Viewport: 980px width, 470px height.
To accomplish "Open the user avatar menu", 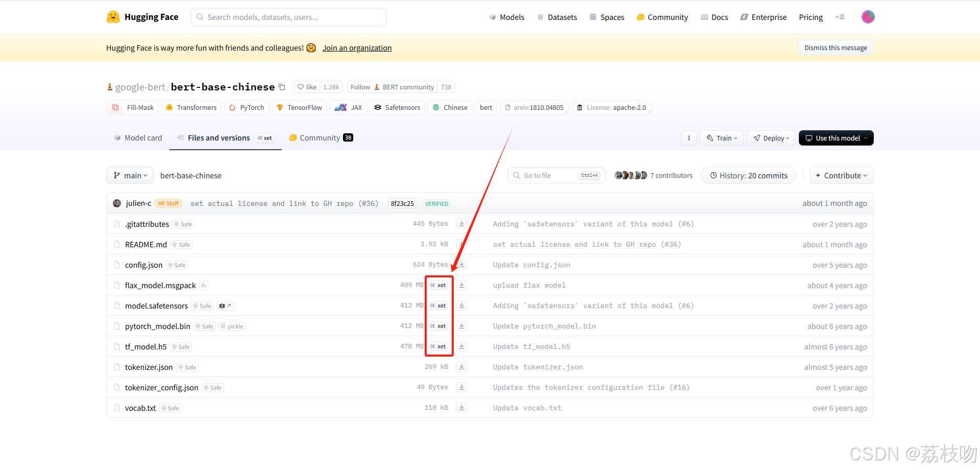I will coord(868,17).
